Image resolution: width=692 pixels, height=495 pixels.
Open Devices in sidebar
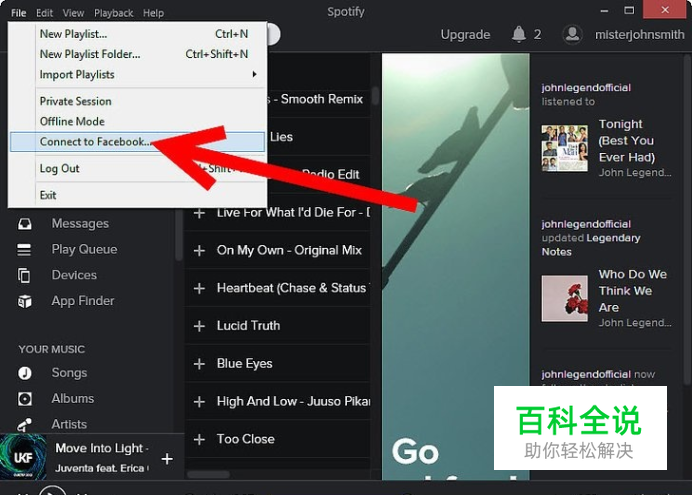click(74, 275)
